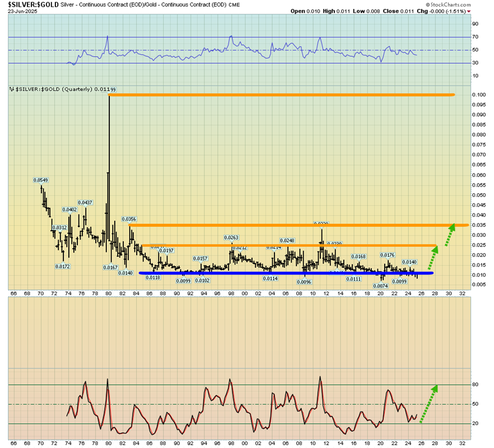Click the upper green dashed arrow near 0.035
Screen dimensions: 494x448
pyautogui.click(x=449, y=236)
